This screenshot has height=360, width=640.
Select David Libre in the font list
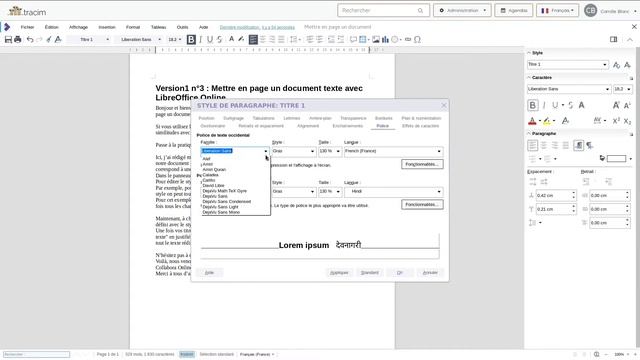click(x=213, y=185)
